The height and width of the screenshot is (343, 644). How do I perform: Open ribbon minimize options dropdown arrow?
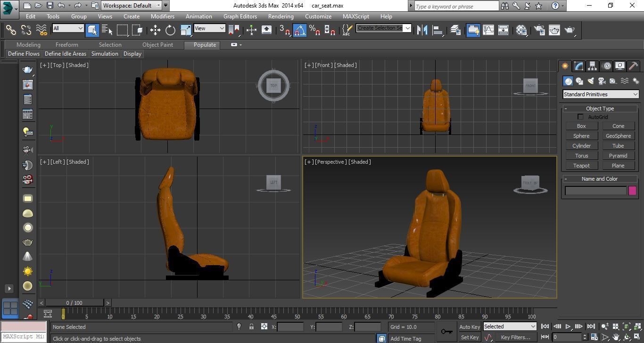[241, 45]
